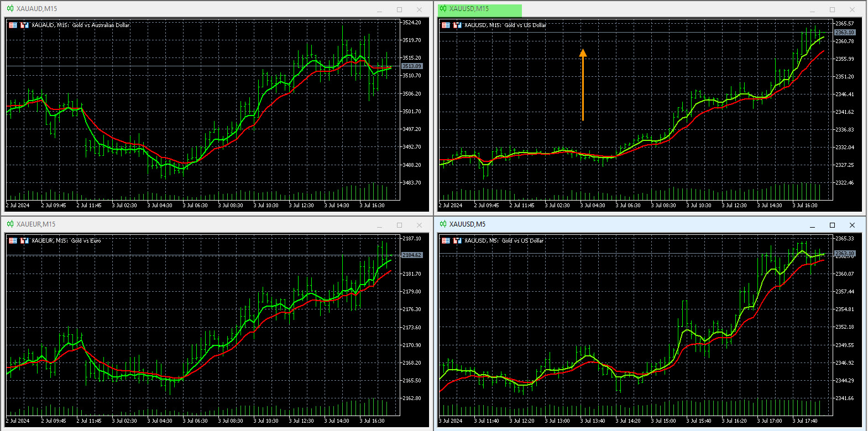This screenshot has height=431, width=868.
Task: Click the chart icon in XAUAUD,M15 title bar
Action: pos(10,9)
